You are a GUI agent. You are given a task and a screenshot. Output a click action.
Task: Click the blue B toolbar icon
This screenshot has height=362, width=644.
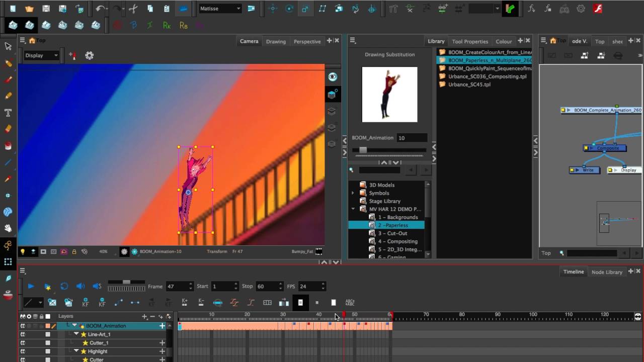(x=134, y=25)
